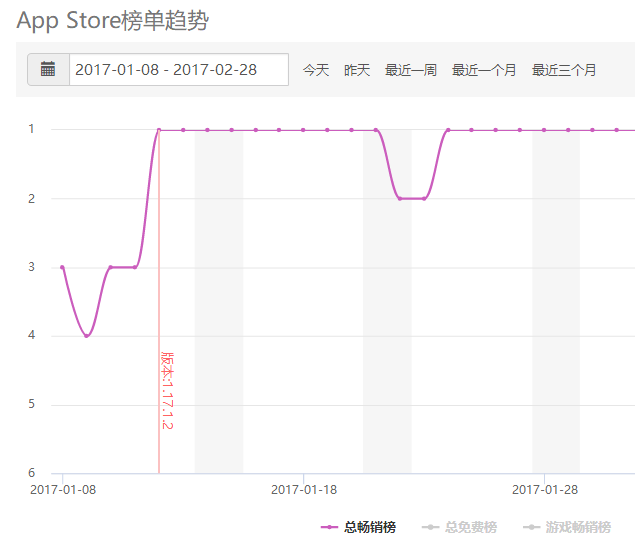The width and height of the screenshot is (635, 549).
Task: Enable the 总免费榜 legend series
Action: point(470,527)
